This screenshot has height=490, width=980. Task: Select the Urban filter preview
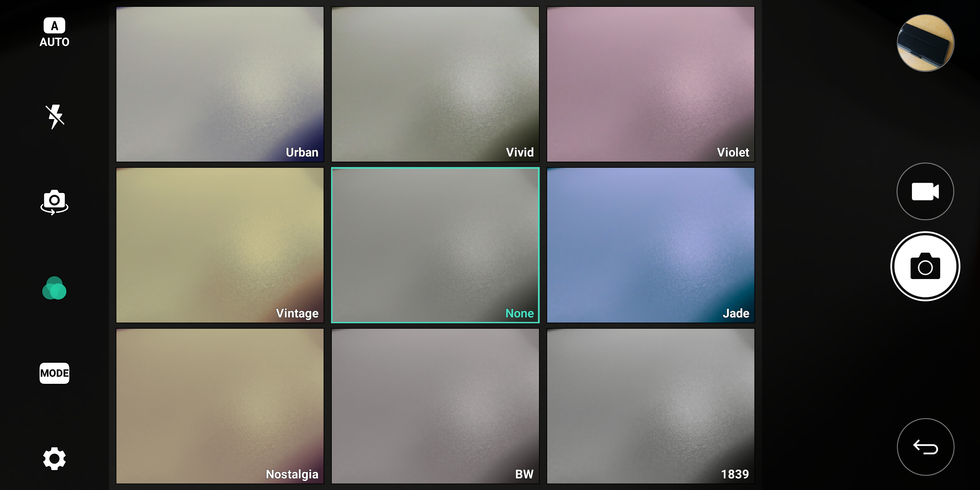point(220,84)
